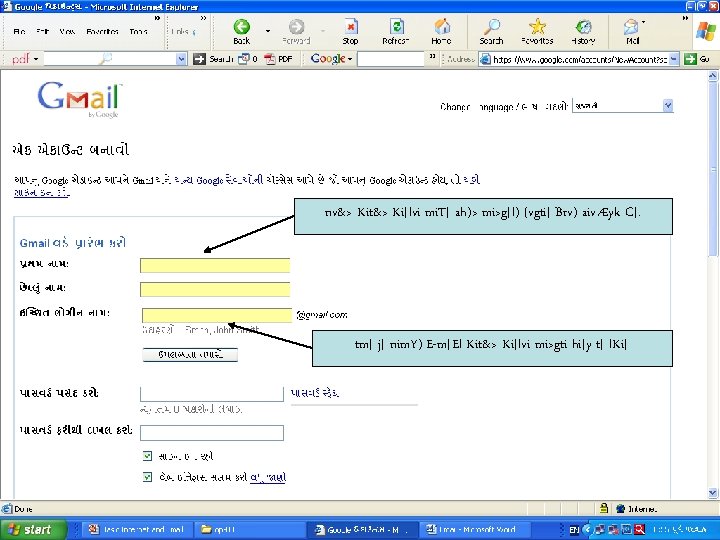Expand the hidden menu bar chevron
Image resolution: width=720 pixels, height=540 pixels.
pyautogui.click(x=157, y=18)
